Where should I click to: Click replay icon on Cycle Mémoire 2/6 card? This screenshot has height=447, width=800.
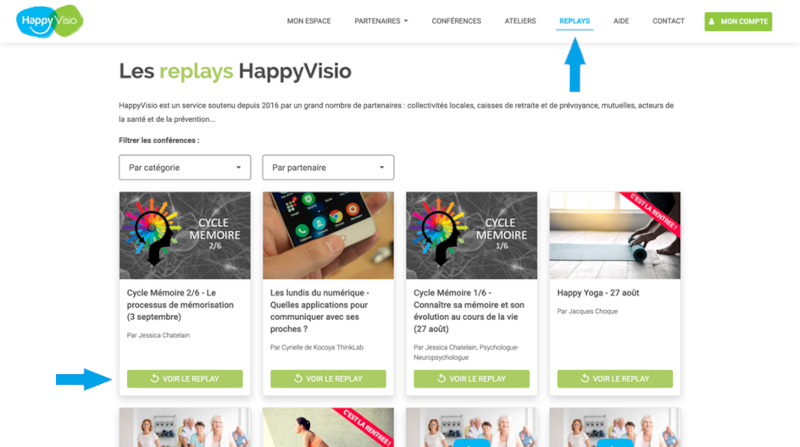[x=155, y=379]
